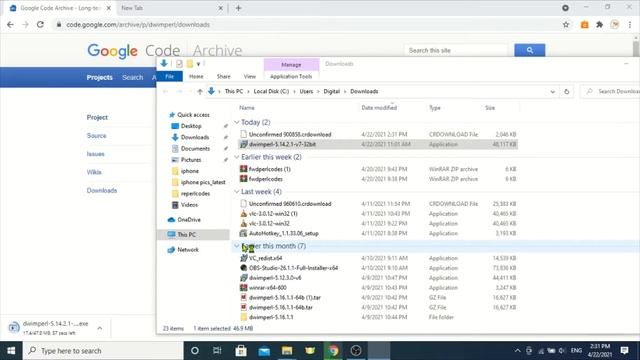Click the Windows Start button
640x360 pixels.
coord(11,351)
